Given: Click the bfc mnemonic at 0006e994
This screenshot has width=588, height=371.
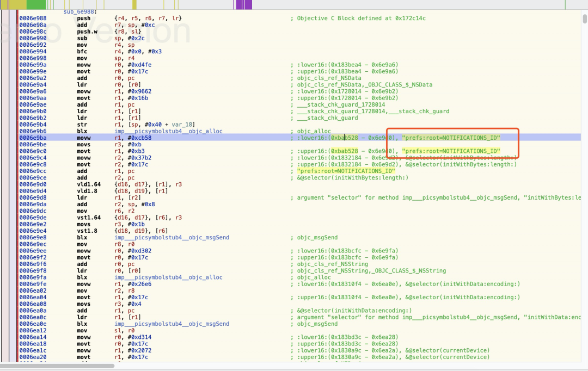Looking at the screenshot, I should [x=82, y=51].
